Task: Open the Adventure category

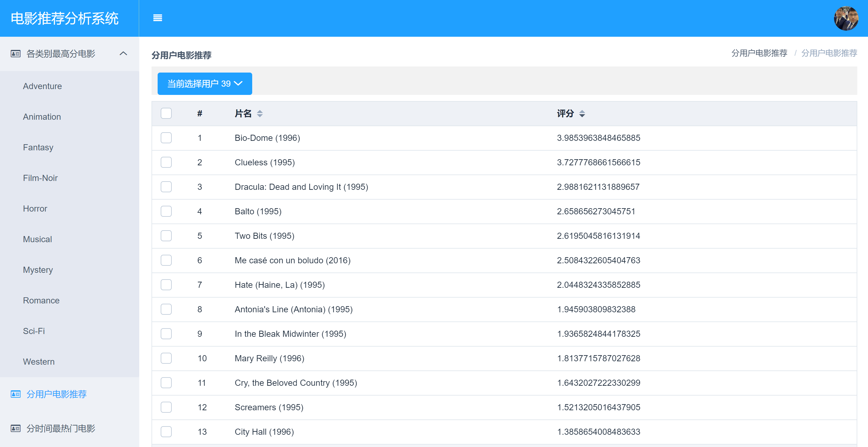Action: (x=43, y=86)
